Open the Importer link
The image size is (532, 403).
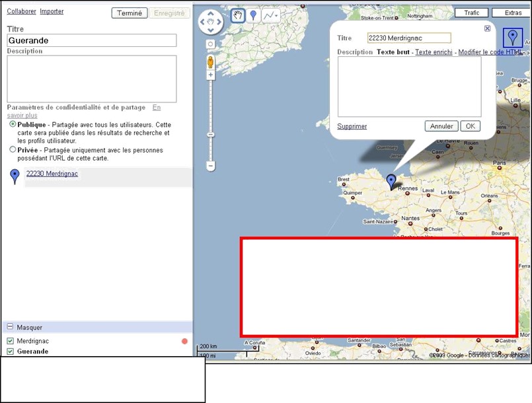coord(52,11)
